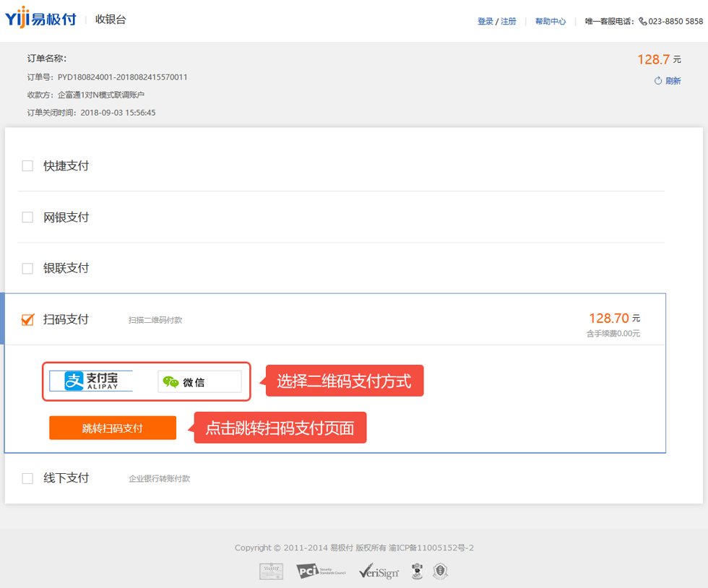This screenshot has width=708, height=588.
Task: Click the 银联支付 label text
Action: (66, 268)
